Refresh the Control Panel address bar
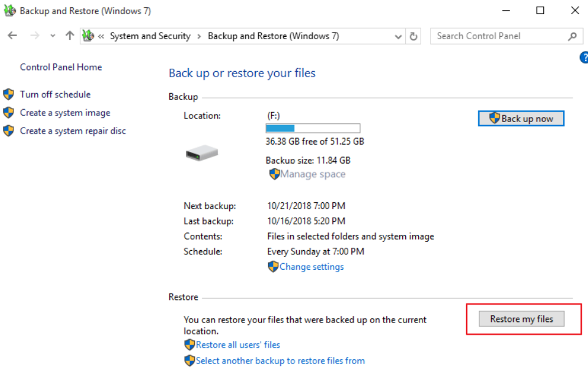588x382 pixels. point(414,36)
